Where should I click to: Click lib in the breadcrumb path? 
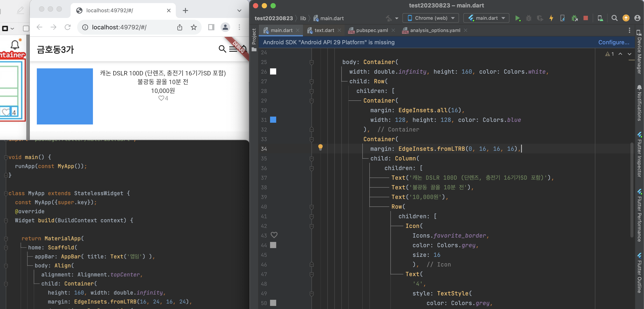point(303,18)
